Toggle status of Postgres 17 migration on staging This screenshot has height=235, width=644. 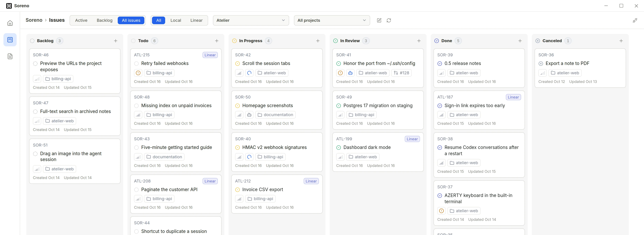click(x=338, y=106)
